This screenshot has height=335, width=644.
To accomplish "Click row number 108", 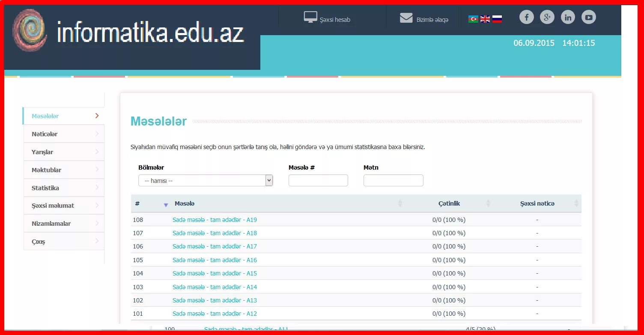I will [138, 220].
